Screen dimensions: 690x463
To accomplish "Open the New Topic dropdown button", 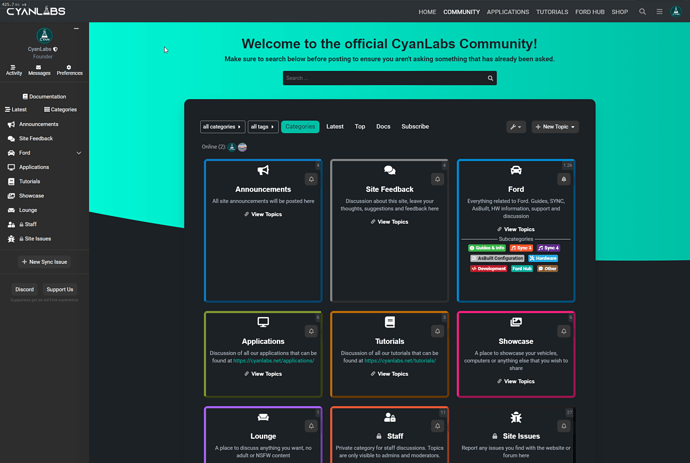I will 555,127.
